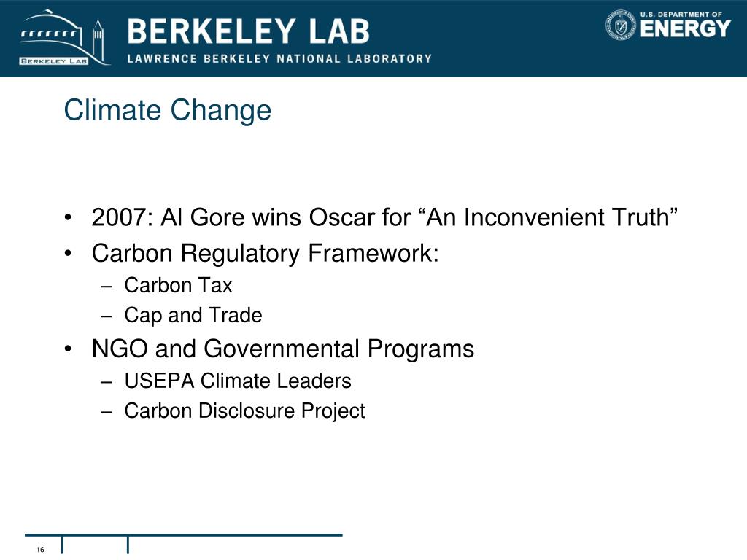Select the BERKELEY LAB header text
The image size is (747, 560).
coord(248,31)
